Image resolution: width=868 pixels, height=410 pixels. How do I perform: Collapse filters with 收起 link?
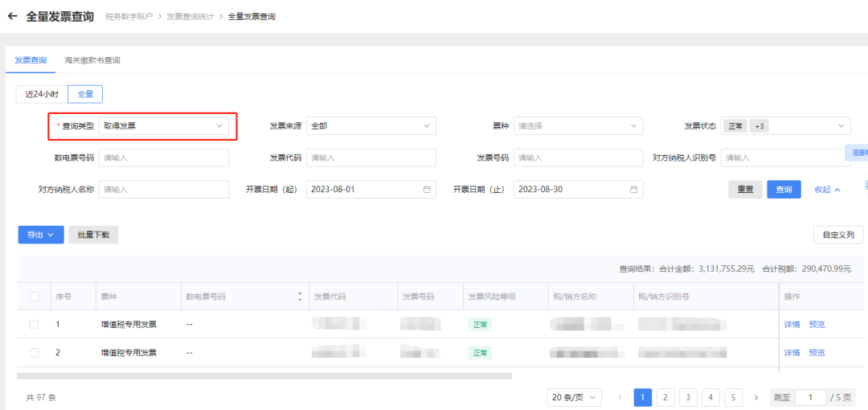[x=828, y=190]
